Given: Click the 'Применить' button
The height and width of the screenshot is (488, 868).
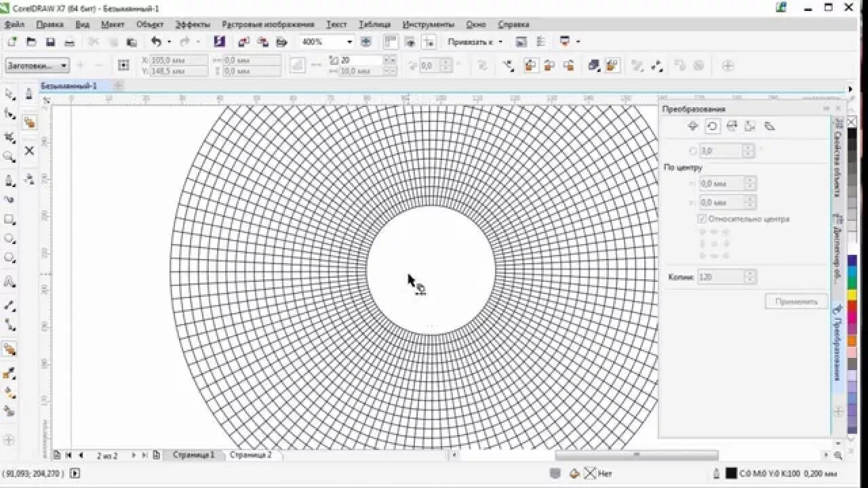Looking at the screenshot, I should pyautogui.click(x=796, y=302).
